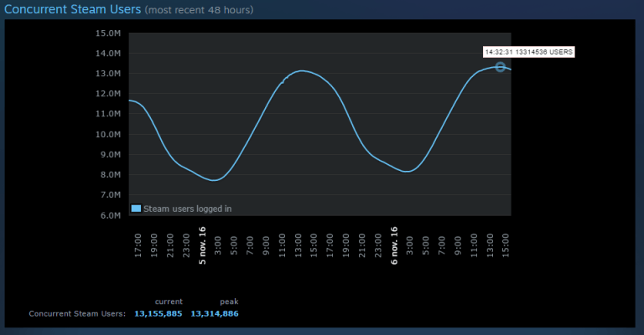Click the 'peak' column header
The width and height of the screenshot is (644, 335).
[x=229, y=301]
